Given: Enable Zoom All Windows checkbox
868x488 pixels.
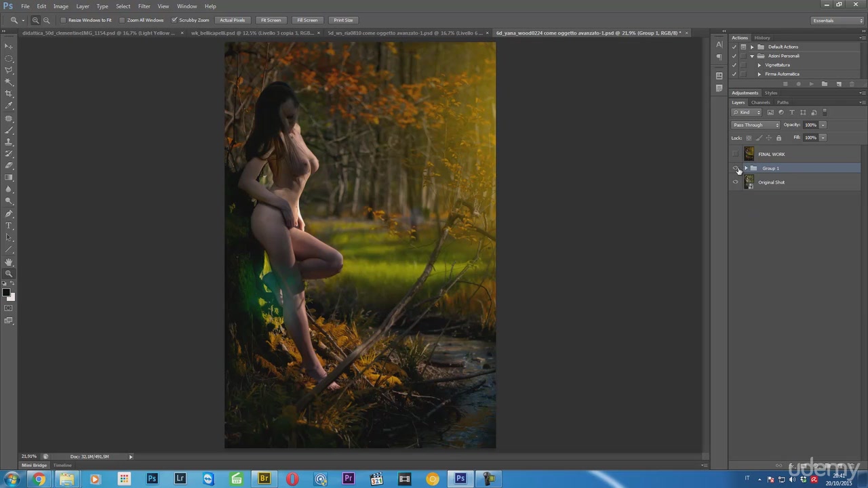Looking at the screenshot, I should 123,20.
